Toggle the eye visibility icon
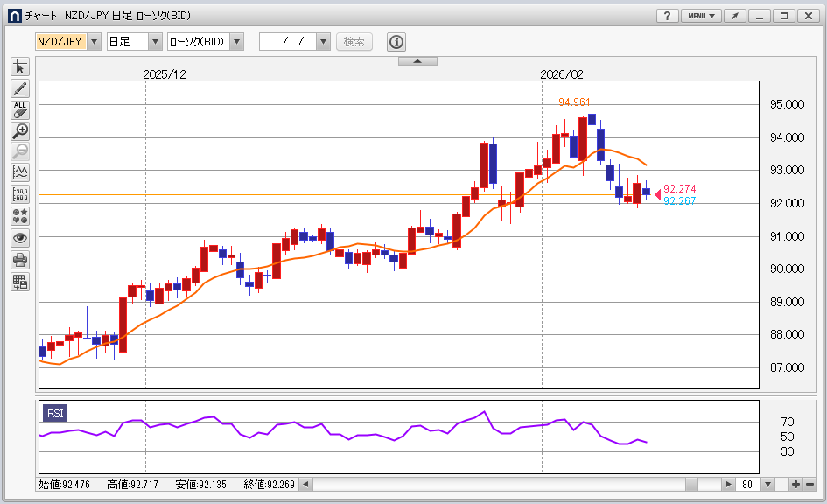827x504 pixels. coord(20,238)
